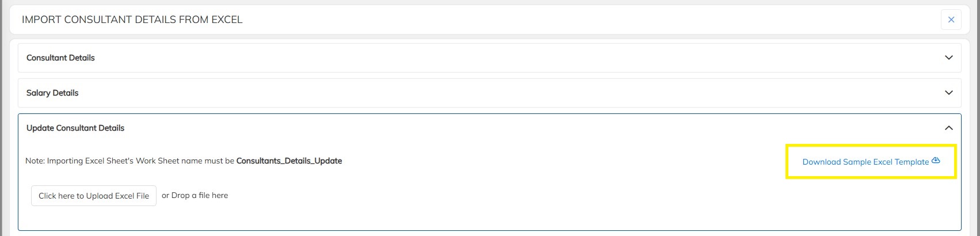Click the Import Consultant Details From Excel title
Viewport: 980px width, 236px height.
pyautogui.click(x=132, y=20)
